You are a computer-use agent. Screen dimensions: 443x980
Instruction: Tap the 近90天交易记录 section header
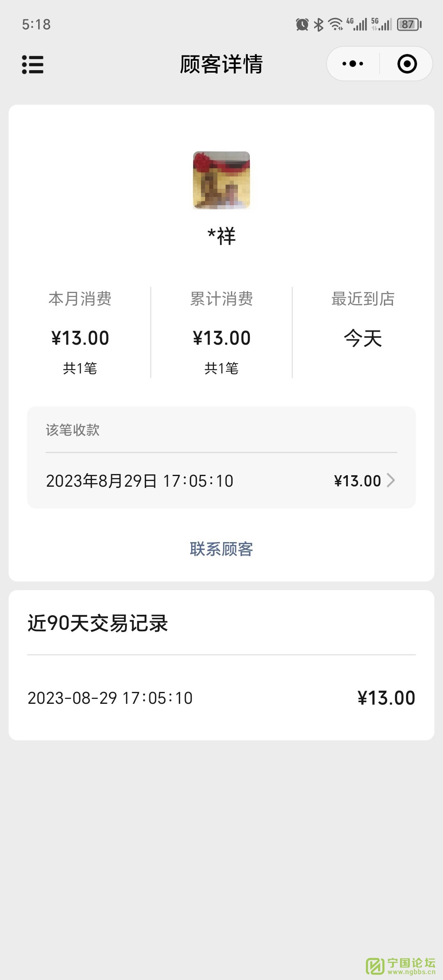[98, 623]
